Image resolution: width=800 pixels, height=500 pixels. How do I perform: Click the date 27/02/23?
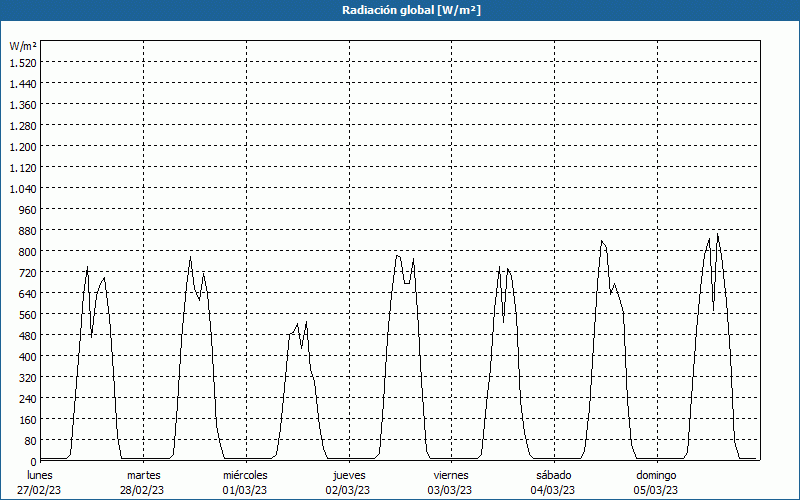(x=39, y=490)
